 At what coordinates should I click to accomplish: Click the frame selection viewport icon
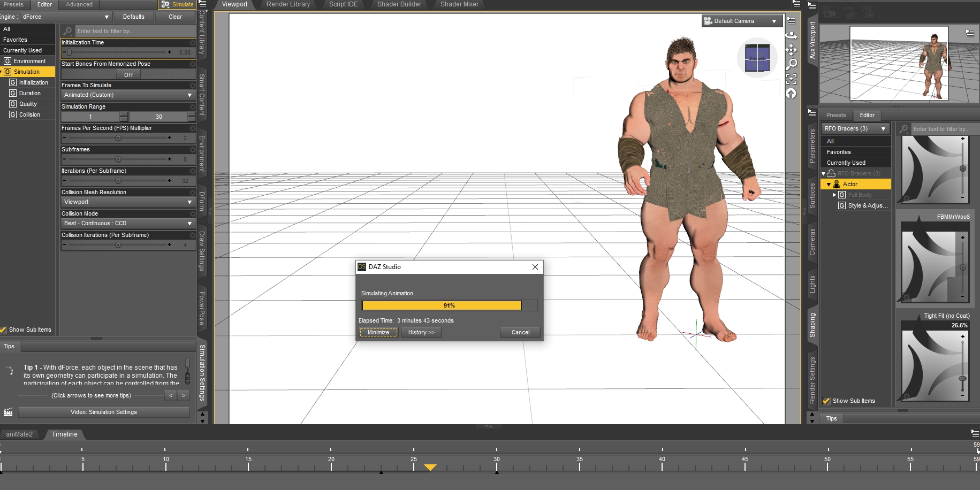[791, 79]
